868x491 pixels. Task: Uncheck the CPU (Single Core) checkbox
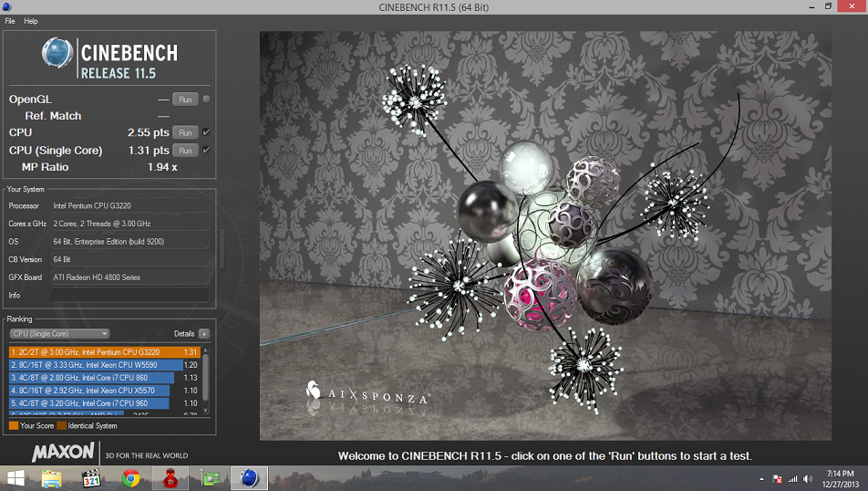[x=206, y=150]
